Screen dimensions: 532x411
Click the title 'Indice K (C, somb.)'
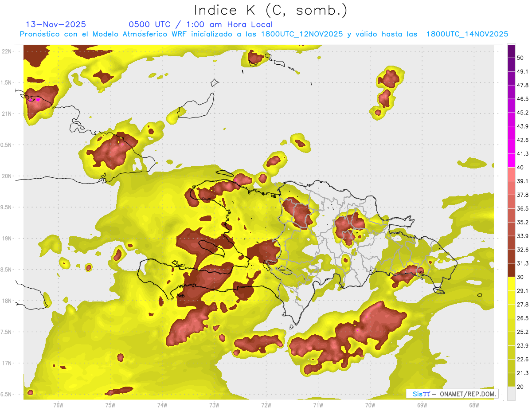click(270, 11)
